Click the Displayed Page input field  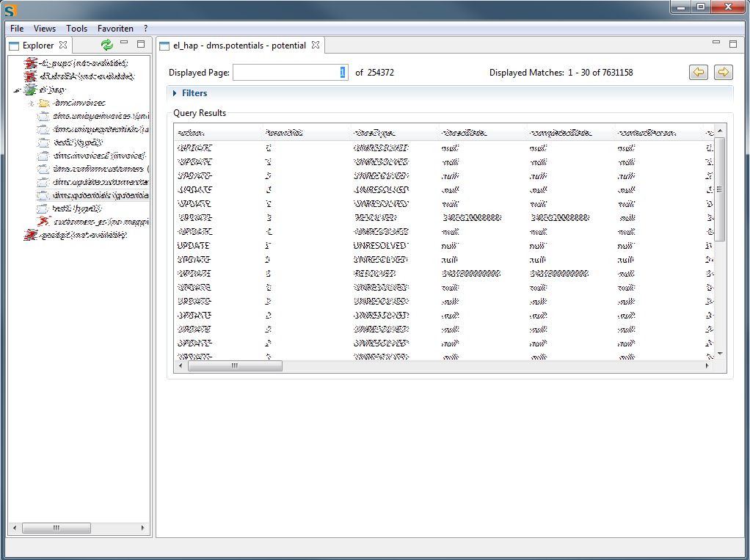coord(291,72)
